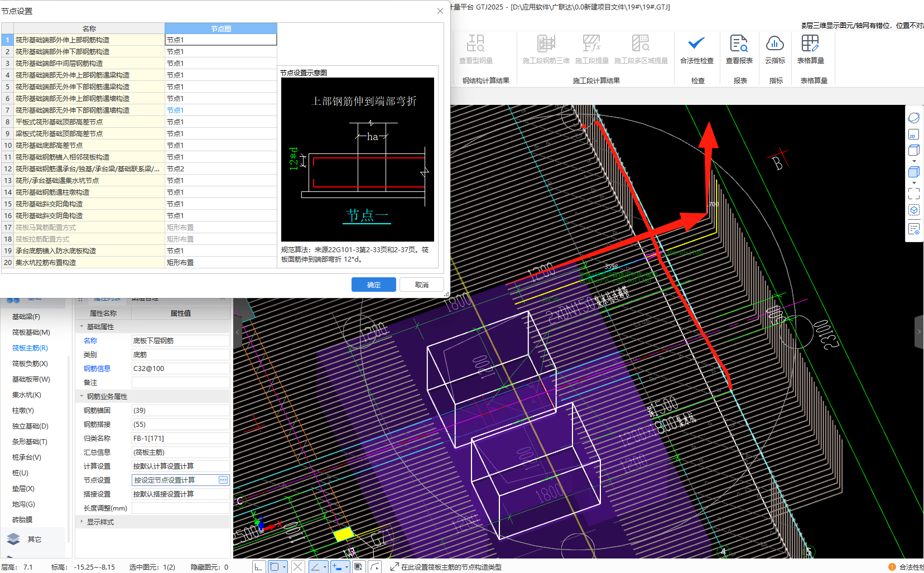Close the 节点设置 dialog with X

pyautogui.click(x=440, y=11)
